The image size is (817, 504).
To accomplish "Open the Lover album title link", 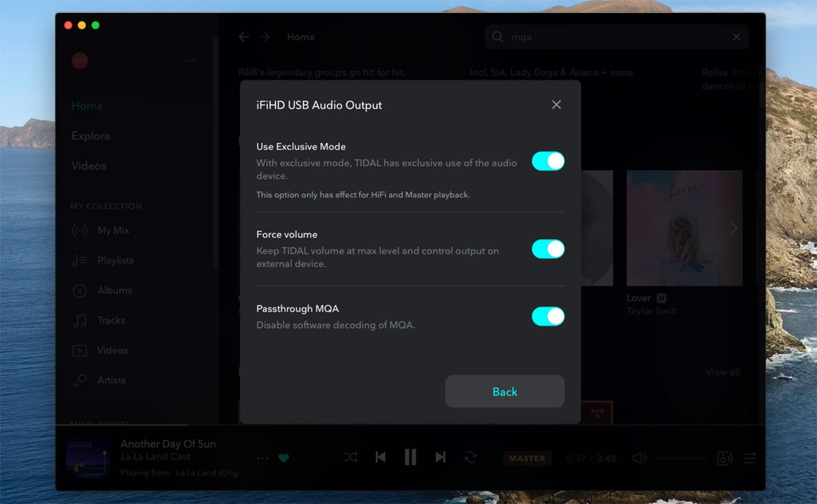I will [639, 298].
